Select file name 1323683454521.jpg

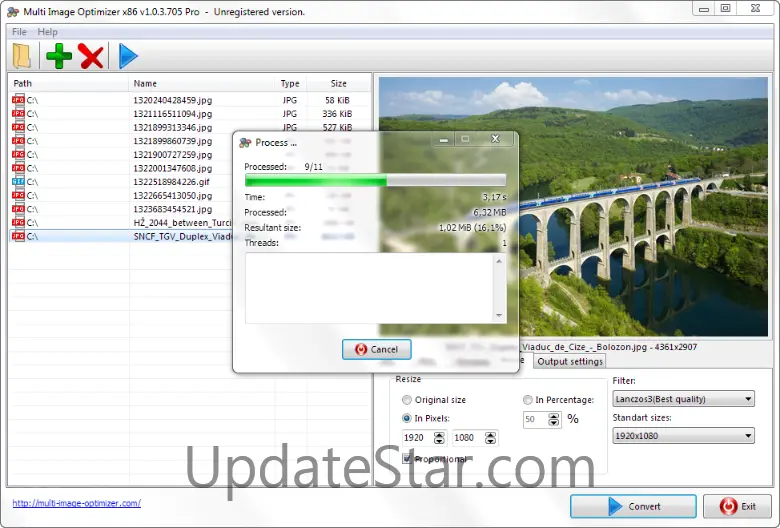173,209
